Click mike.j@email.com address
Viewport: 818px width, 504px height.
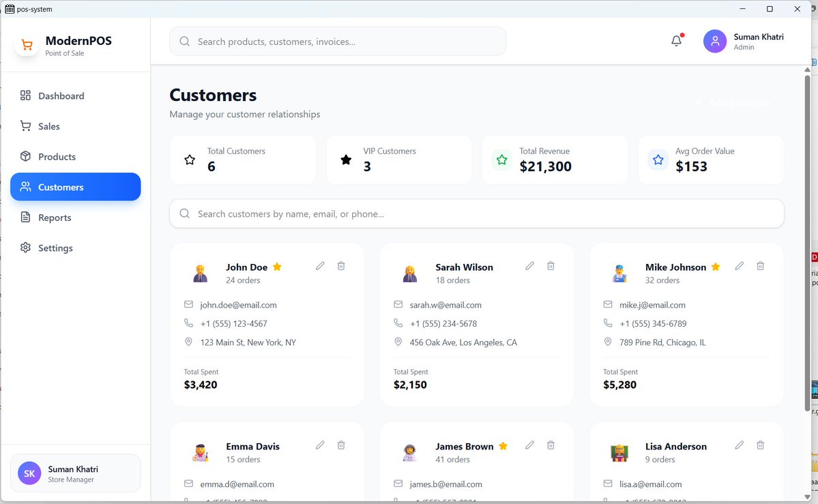point(653,305)
